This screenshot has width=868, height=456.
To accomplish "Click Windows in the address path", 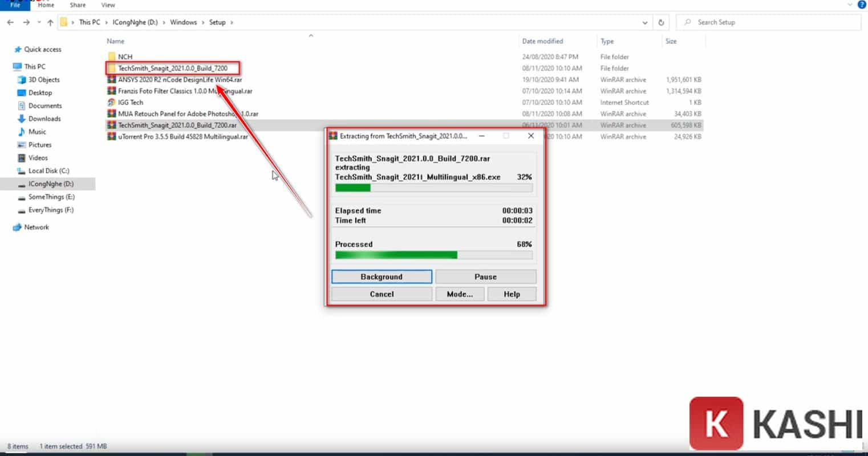I will [183, 22].
